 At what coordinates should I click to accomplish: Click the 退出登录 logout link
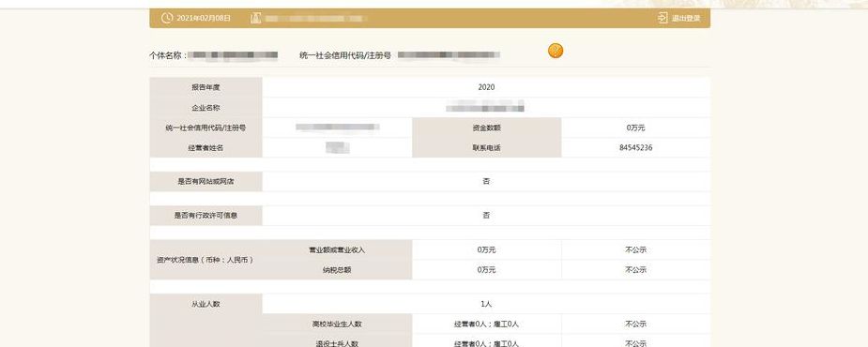pyautogui.click(x=686, y=18)
